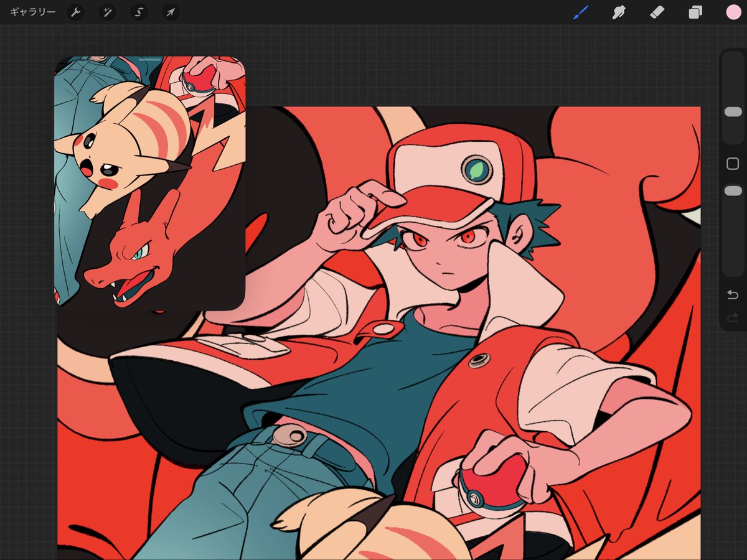Screen dimensions: 747x560
Task: Undo the last stroke with the undo arrow
Action: coord(733,295)
